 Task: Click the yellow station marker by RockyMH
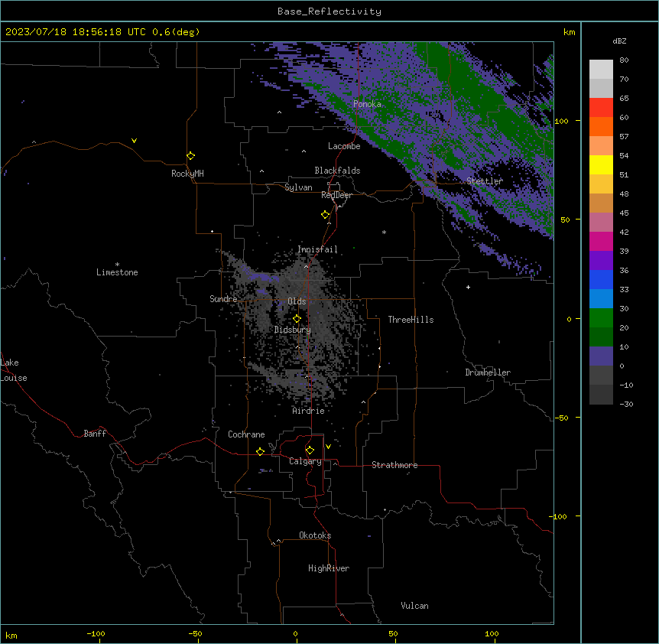click(190, 155)
